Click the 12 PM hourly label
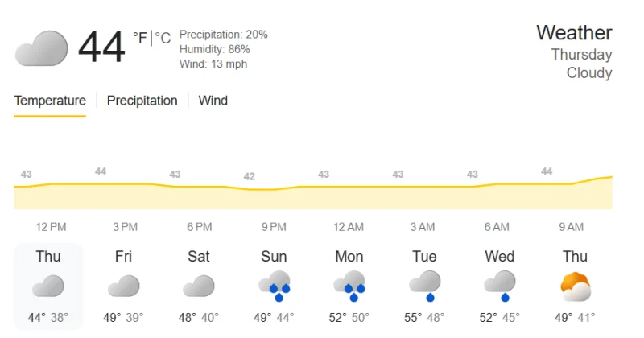This screenshot has height=338, width=644. coord(51,227)
